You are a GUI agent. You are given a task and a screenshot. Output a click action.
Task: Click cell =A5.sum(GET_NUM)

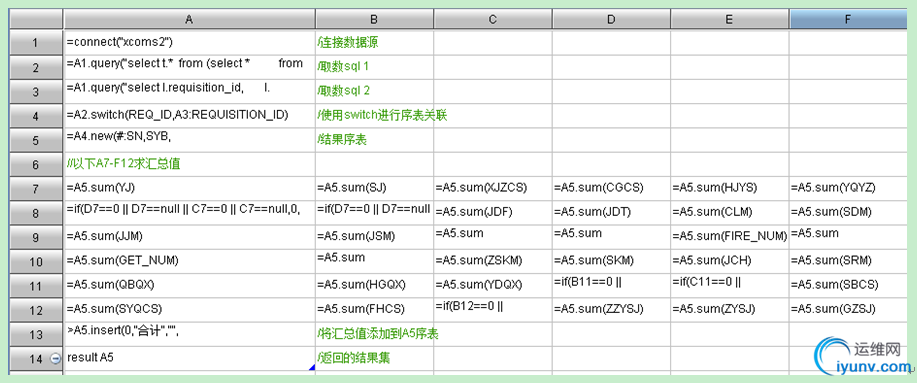189,261
